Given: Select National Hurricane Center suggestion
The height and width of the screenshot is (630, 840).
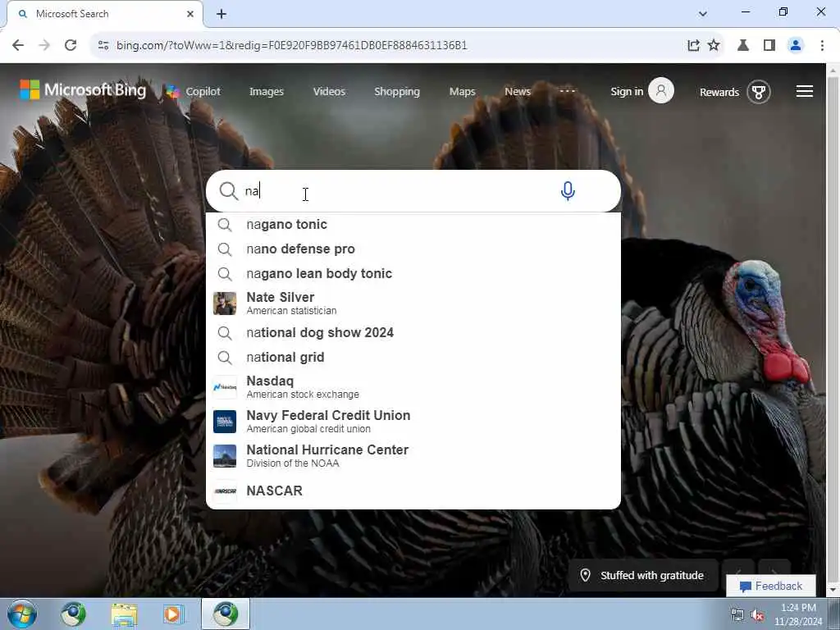Looking at the screenshot, I should (x=413, y=455).
